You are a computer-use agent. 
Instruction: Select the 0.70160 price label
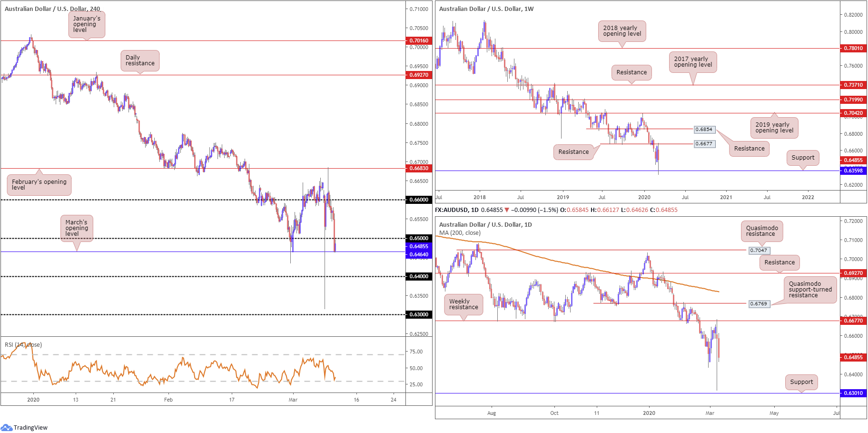click(419, 40)
